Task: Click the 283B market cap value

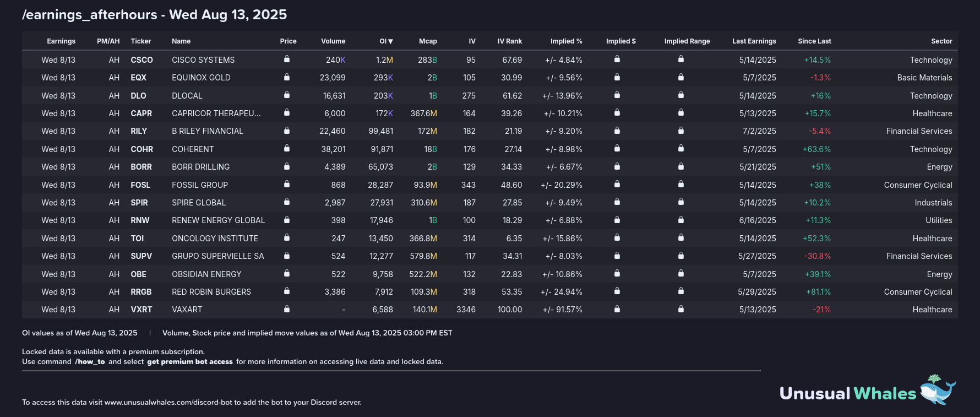Action: tap(427, 60)
